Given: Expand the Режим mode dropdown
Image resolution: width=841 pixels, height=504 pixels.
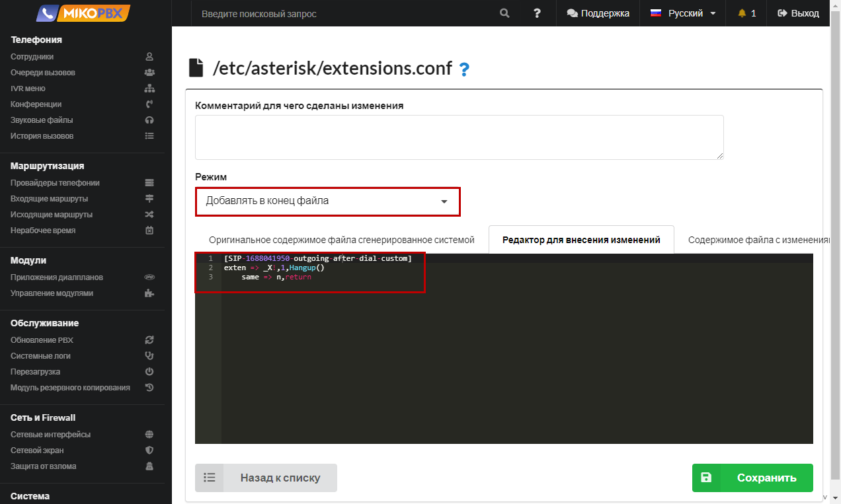Looking at the screenshot, I should pos(327,201).
